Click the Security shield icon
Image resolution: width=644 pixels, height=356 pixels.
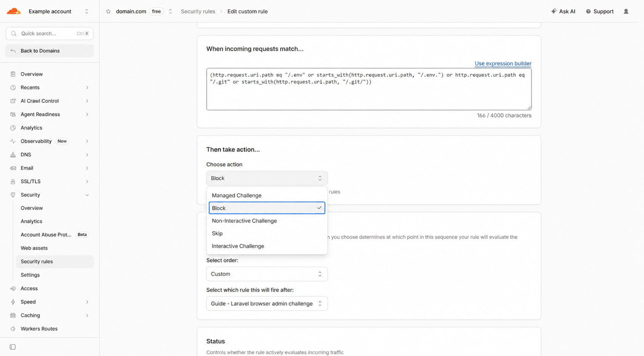pos(13,195)
